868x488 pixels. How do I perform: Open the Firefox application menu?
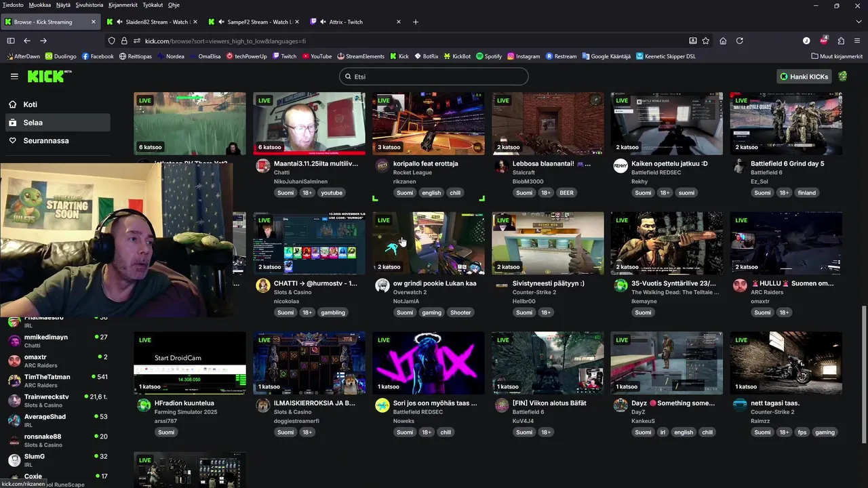pos(857,41)
